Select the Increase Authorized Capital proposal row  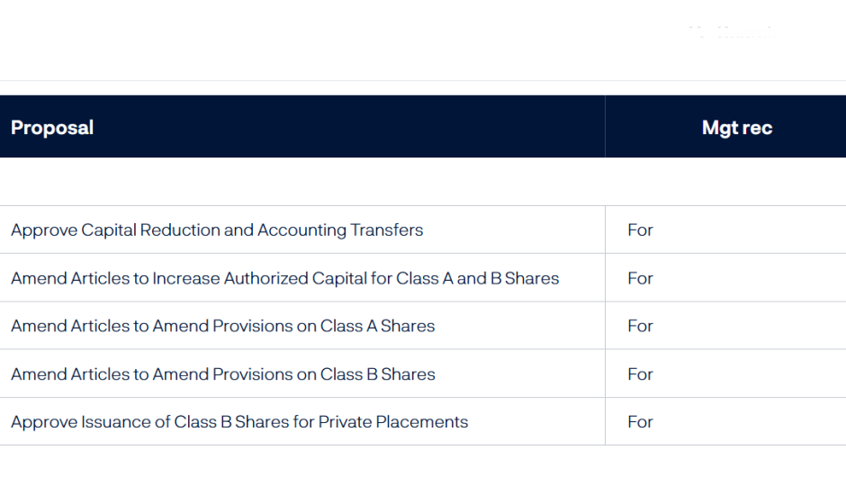pos(284,279)
